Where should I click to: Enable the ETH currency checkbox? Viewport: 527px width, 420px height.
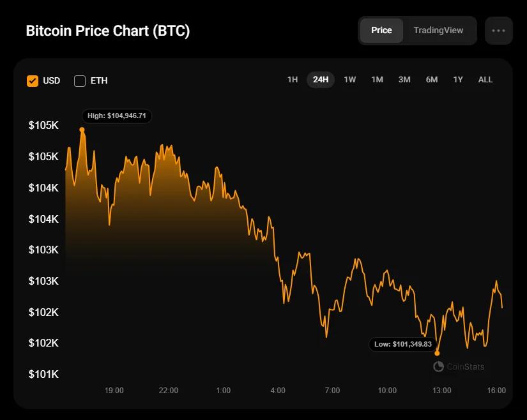pos(80,81)
